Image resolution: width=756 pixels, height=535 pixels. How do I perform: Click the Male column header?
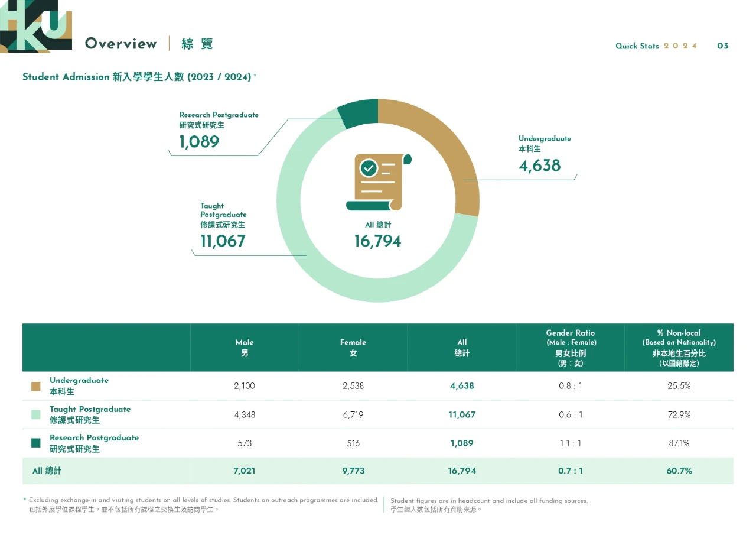click(x=245, y=348)
